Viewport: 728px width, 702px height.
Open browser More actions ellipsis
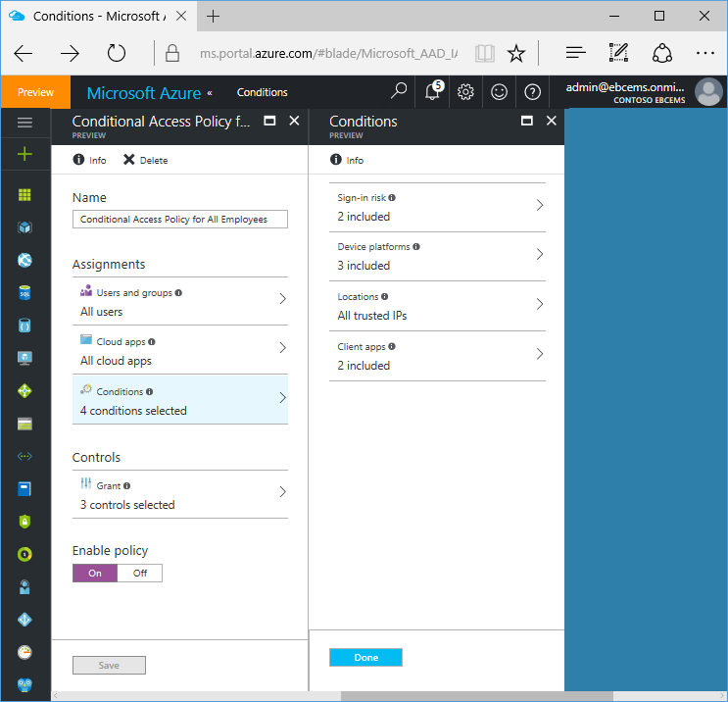click(705, 53)
